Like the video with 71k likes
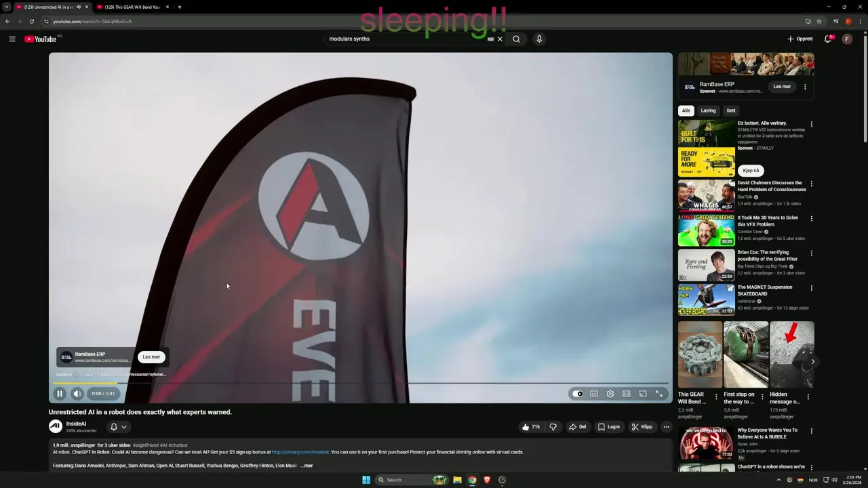Screen dimensions: 868x488 point(531,427)
